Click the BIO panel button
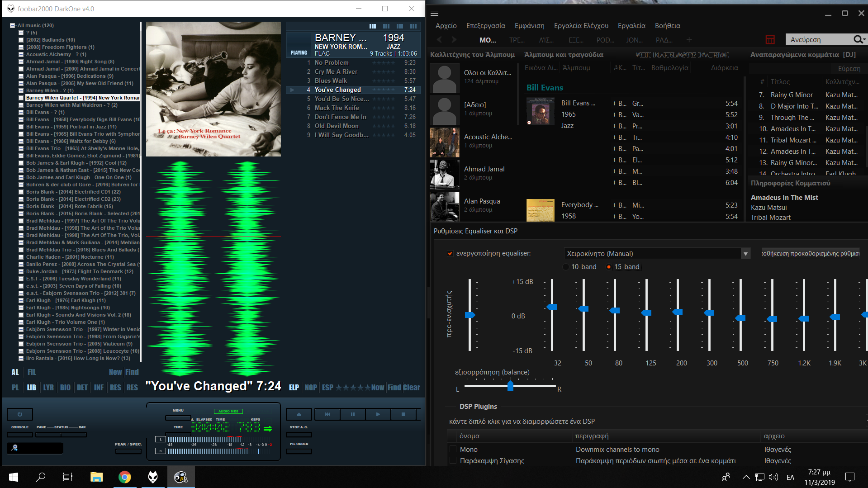 click(x=65, y=388)
